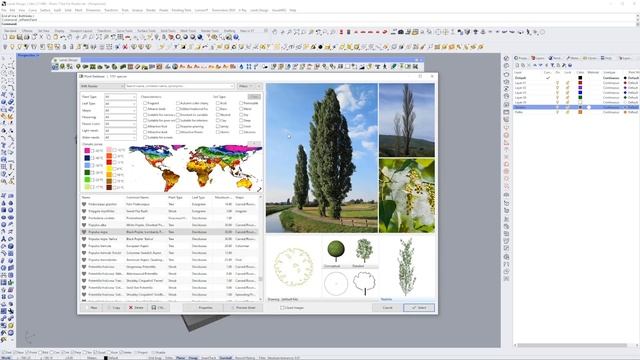Viewport: 640px width, 360px height.
Task: Toggle Gumball in the status bar
Action: (225, 358)
